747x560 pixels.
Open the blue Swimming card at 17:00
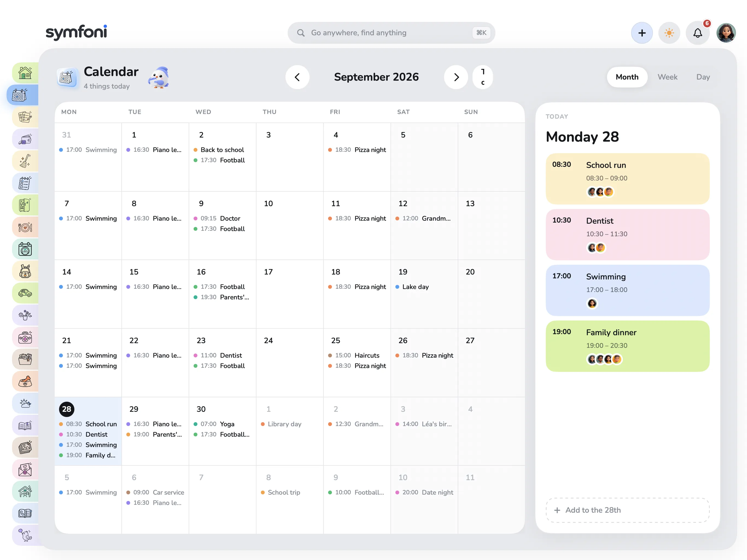click(628, 290)
